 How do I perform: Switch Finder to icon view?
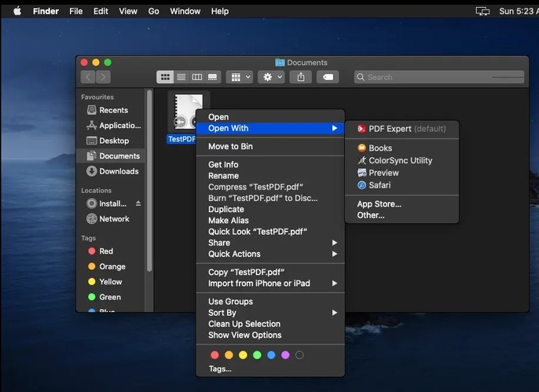click(166, 77)
